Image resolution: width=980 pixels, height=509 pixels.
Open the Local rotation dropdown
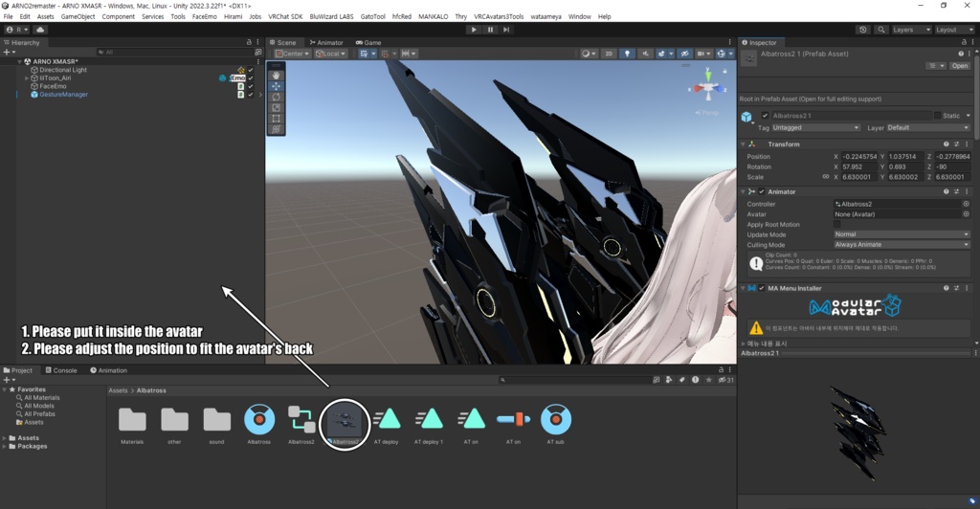[x=330, y=54]
